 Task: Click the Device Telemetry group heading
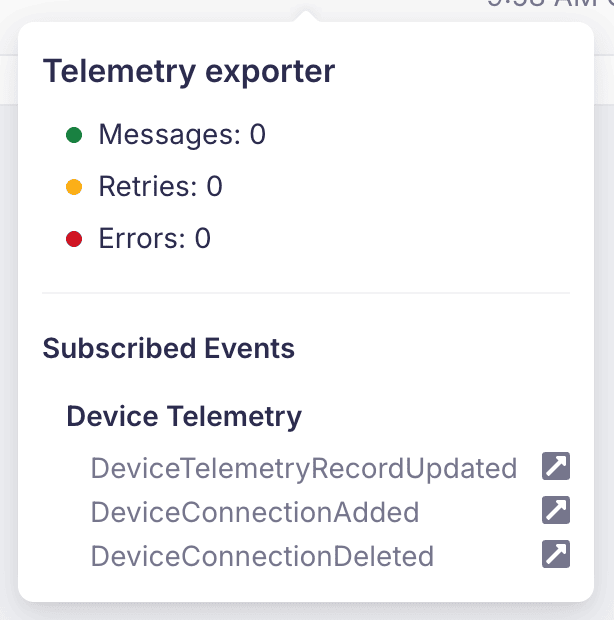(x=184, y=417)
